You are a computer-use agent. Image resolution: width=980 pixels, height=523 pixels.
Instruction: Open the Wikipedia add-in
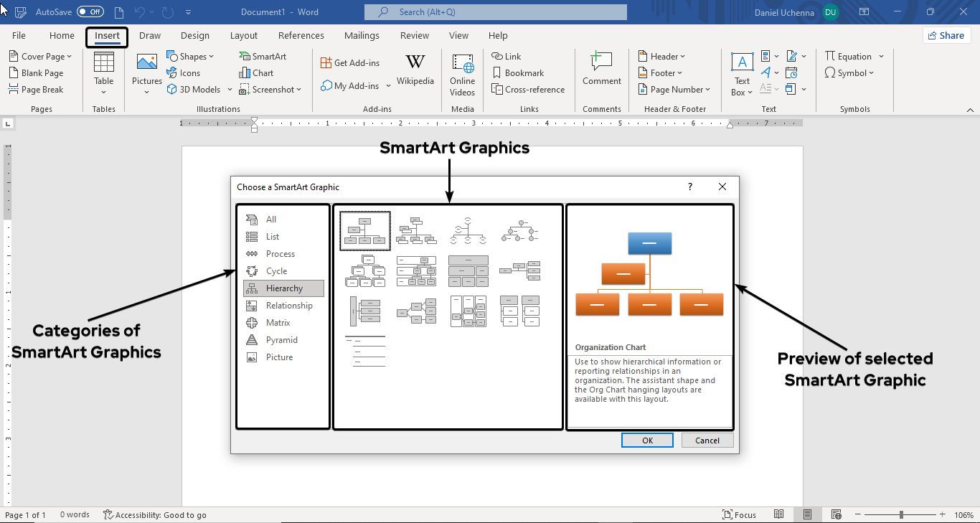click(x=415, y=70)
